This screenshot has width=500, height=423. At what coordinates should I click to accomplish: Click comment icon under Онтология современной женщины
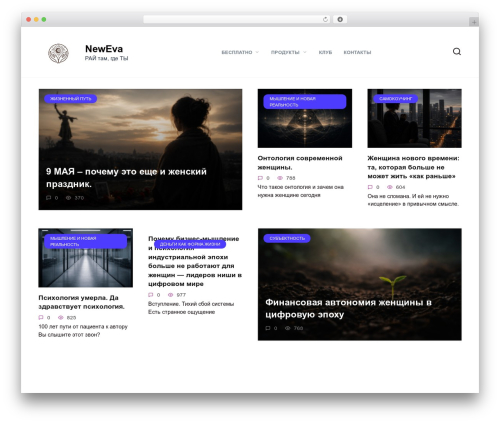click(x=260, y=178)
